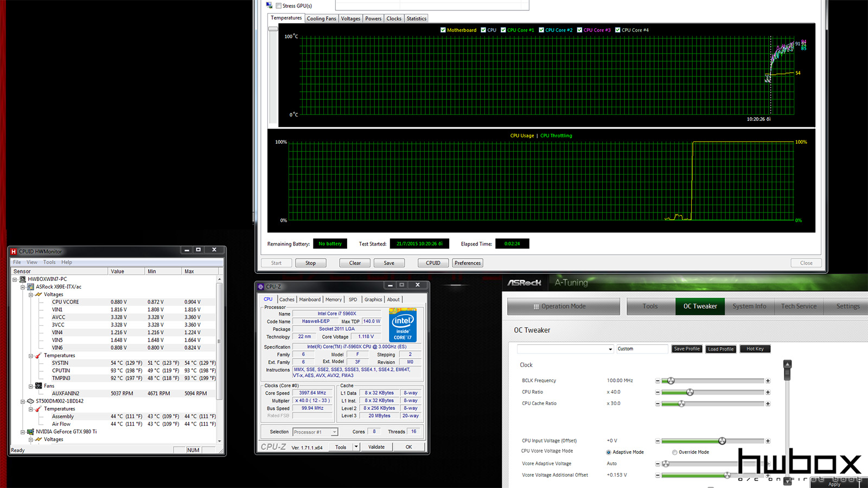Click the Stop button in stability test
This screenshot has height=488, width=868.
click(x=310, y=263)
